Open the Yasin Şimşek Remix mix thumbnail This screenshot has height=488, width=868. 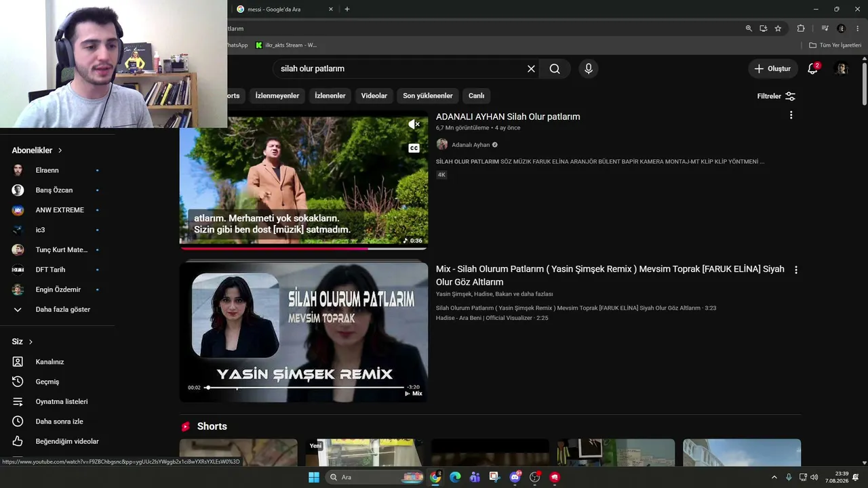click(x=304, y=332)
